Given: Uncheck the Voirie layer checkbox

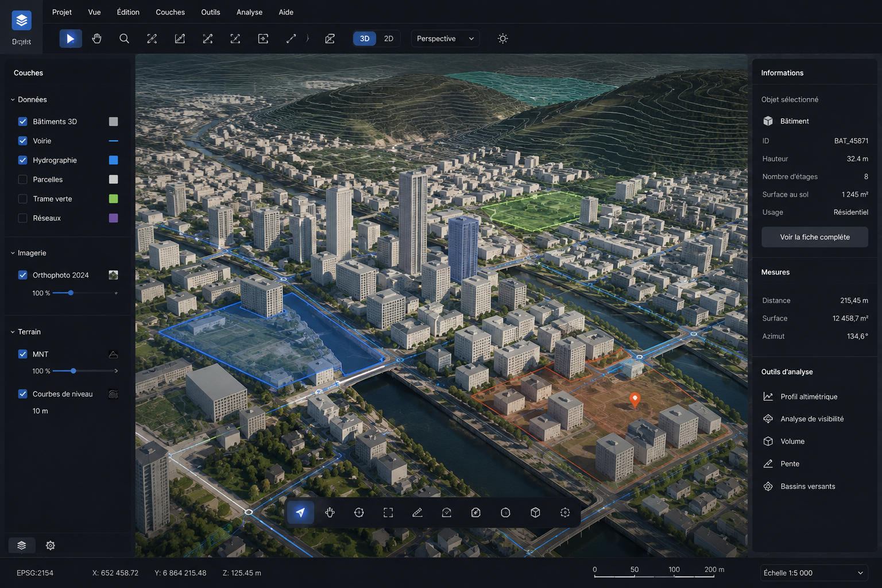Looking at the screenshot, I should (23, 141).
